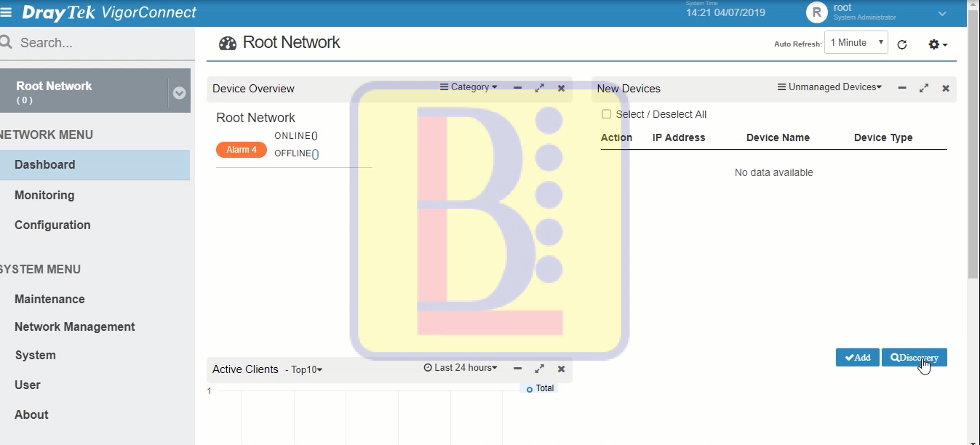Minimize the Device Overview panel

point(517,88)
